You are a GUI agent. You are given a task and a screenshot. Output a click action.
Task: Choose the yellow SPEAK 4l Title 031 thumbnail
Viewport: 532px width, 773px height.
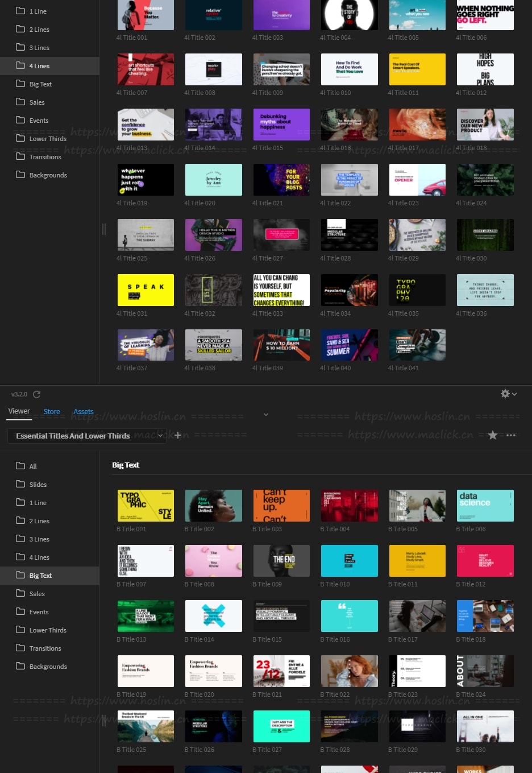coord(146,290)
